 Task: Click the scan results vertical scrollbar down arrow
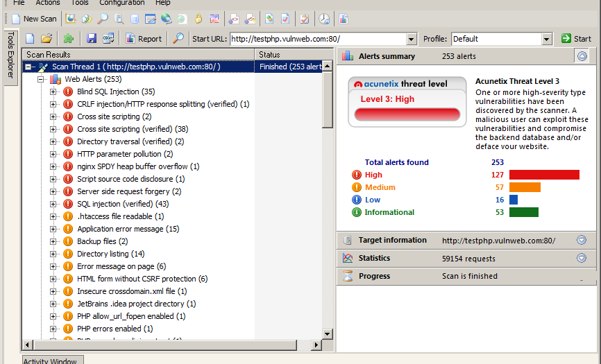(328, 333)
